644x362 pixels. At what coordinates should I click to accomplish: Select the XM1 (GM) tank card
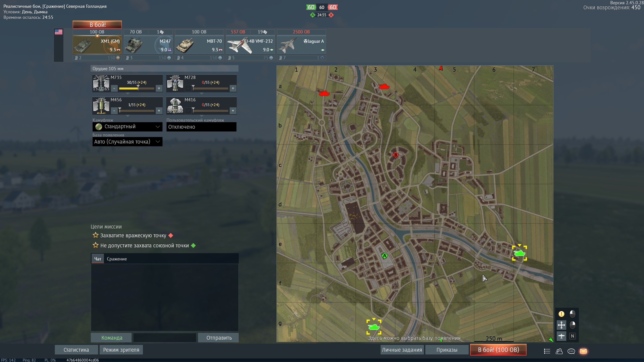click(97, 45)
